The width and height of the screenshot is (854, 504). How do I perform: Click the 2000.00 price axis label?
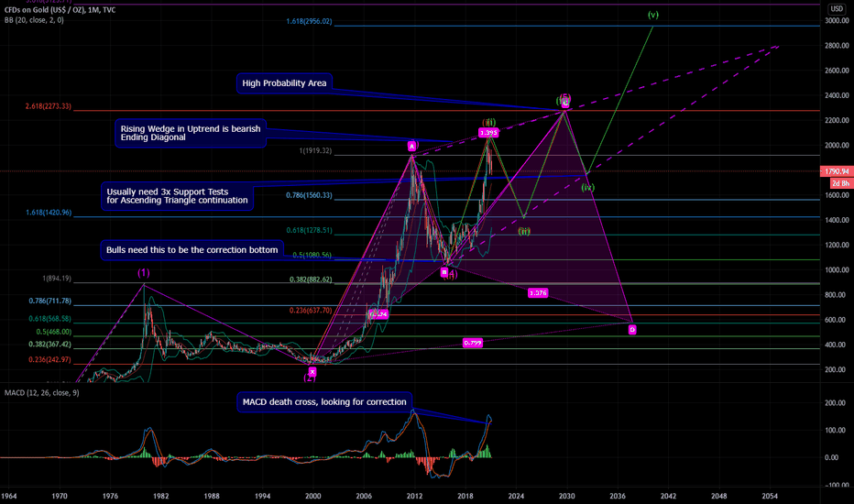click(x=837, y=146)
